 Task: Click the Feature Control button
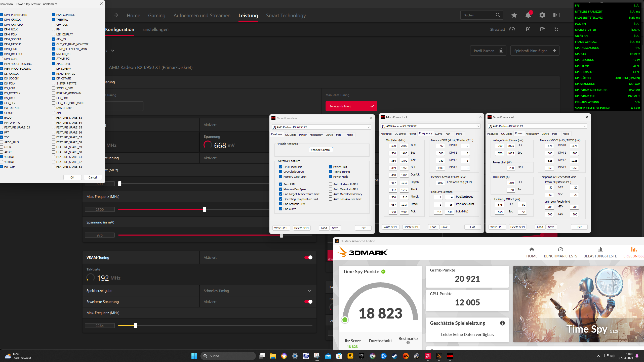point(320,150)
